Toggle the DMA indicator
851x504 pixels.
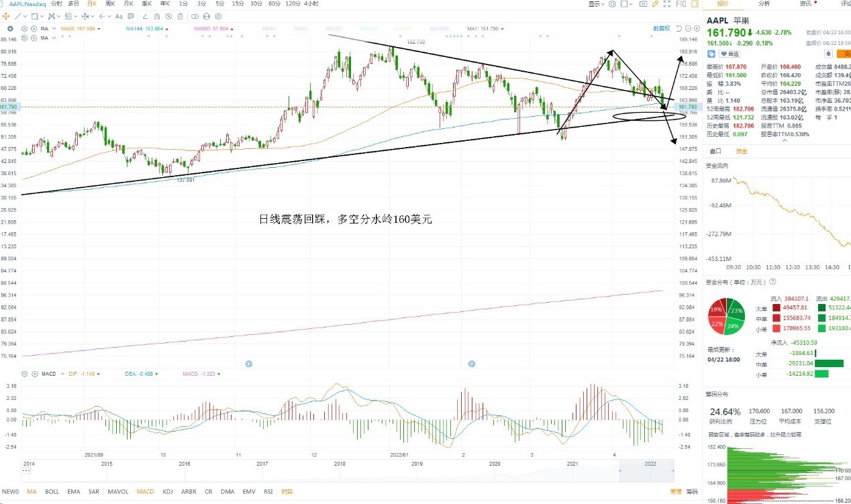(x=228, y=492)
